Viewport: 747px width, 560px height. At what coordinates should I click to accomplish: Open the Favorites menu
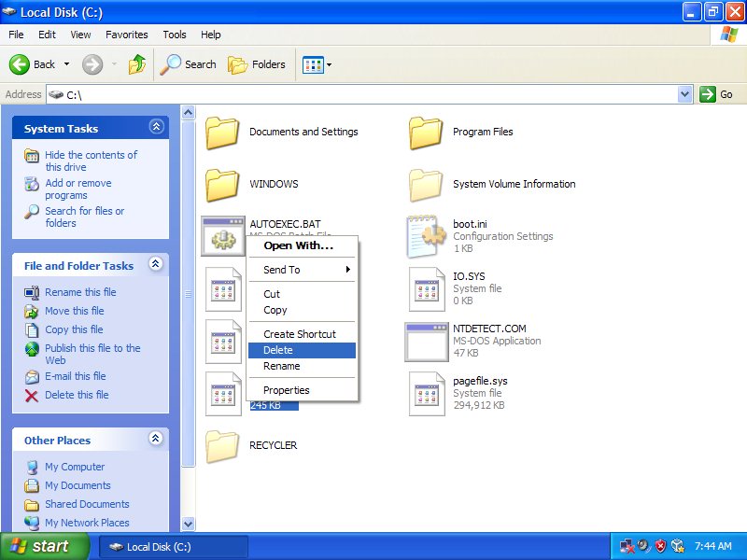[127, 35]
